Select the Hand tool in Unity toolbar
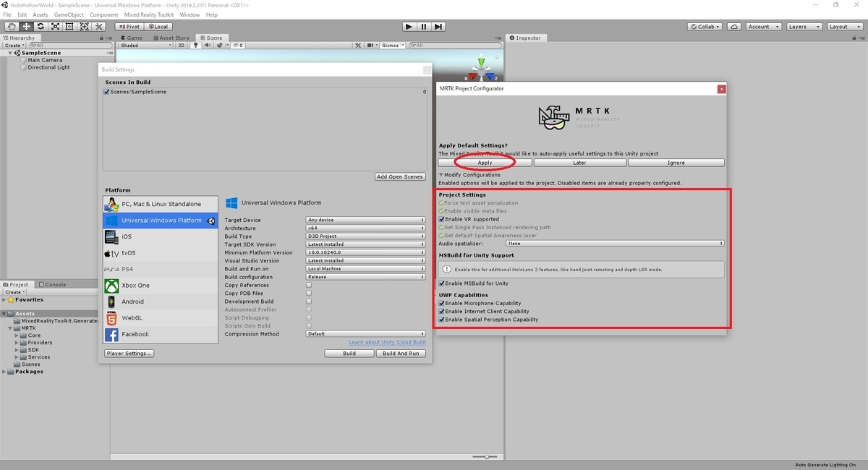The height and width of the screenshot is (470, 868). pyautogui.click(x=12, y=27)
